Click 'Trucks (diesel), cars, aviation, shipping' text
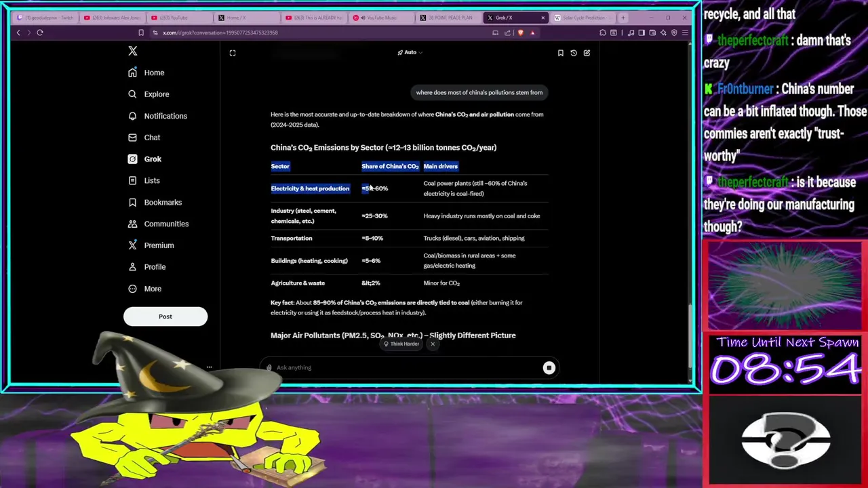 tap(474, 238)
